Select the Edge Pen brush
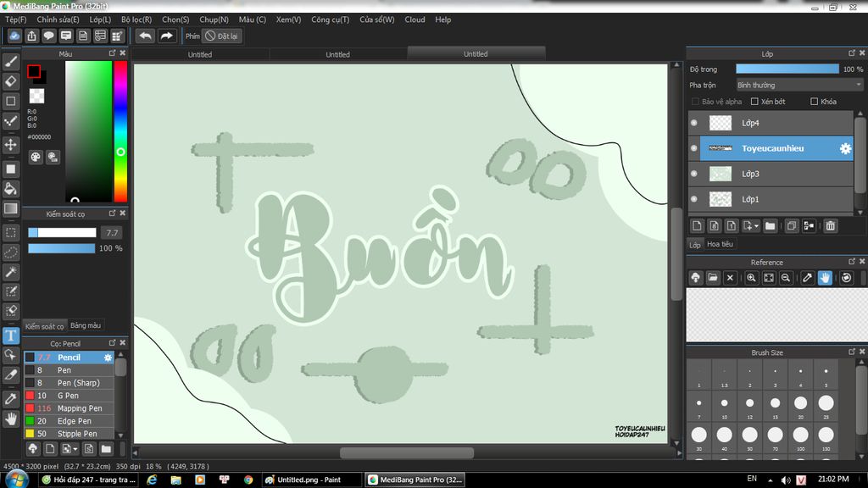 point(69,421)
